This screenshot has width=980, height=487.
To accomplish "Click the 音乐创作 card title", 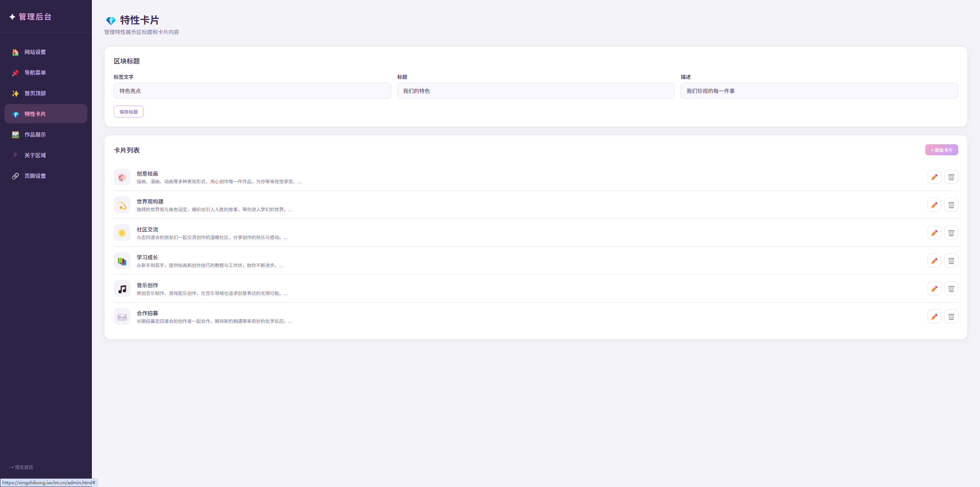I will 147,285.
